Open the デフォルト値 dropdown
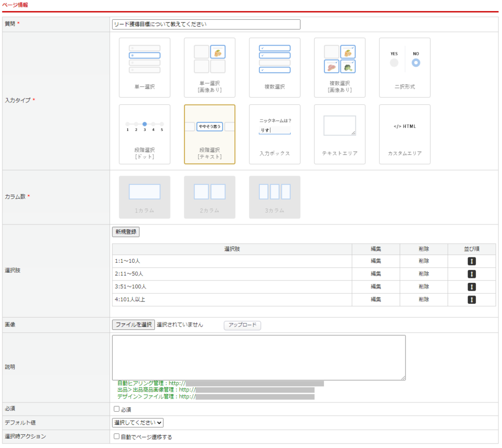502x448 pixels. pyautogui.click(x=138, y=423)
